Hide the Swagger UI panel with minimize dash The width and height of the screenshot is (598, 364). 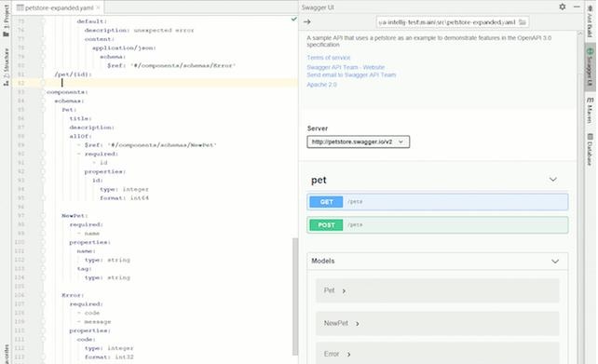click(x=577, y=7)
